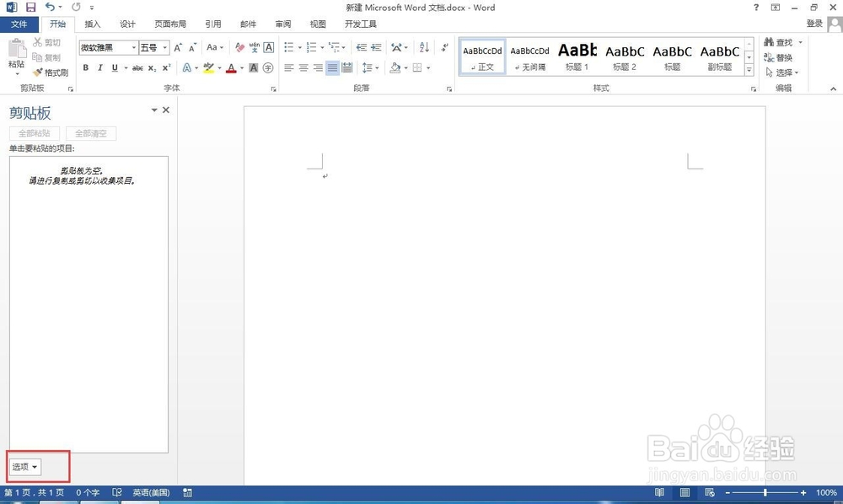The height and width of the screenshot is (504, 843).
Task: Click the character border A icon
Action: pos(269,48)
